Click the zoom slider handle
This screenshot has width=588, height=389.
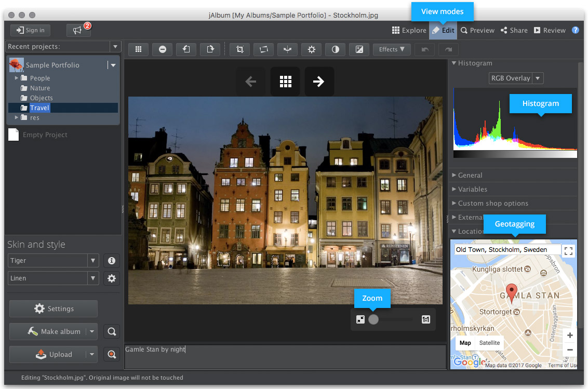pyautogui.click(x=373, y=319)
